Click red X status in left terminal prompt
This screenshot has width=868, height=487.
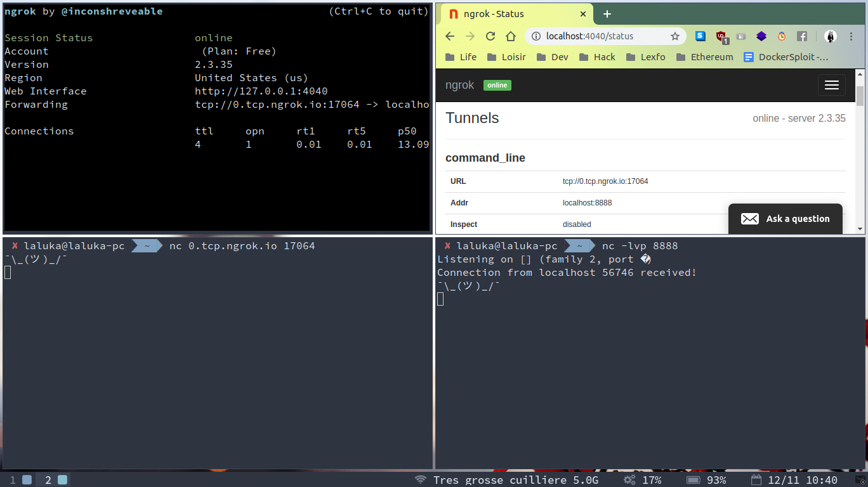15,246
